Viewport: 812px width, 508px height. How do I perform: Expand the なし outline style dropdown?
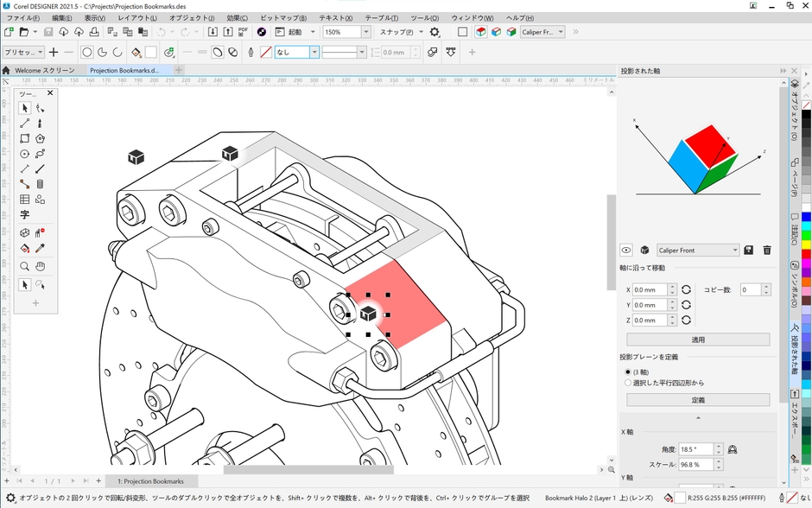click(x=314, y=53)
